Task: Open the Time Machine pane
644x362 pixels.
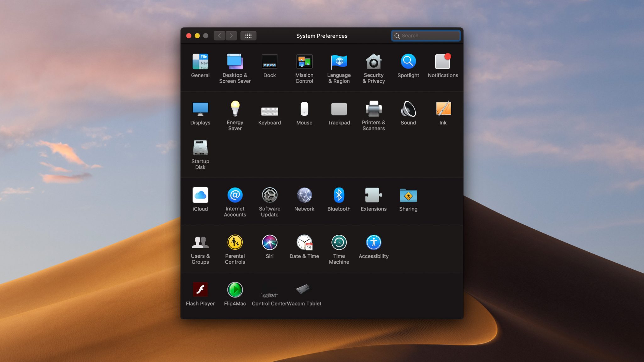Action: pos(339,243)
